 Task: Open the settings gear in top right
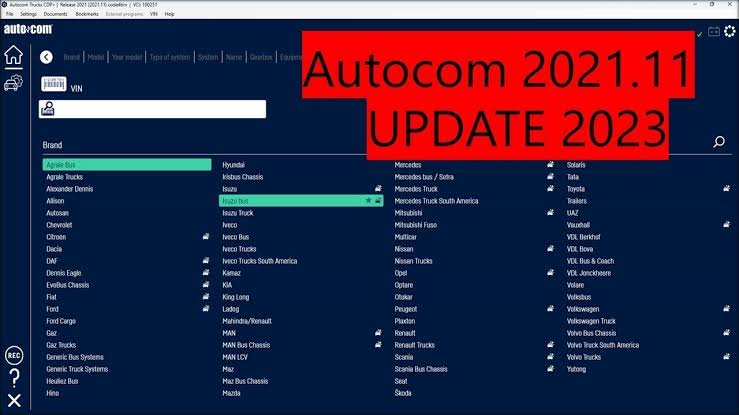pyautogui.click(x=729, y=31)
